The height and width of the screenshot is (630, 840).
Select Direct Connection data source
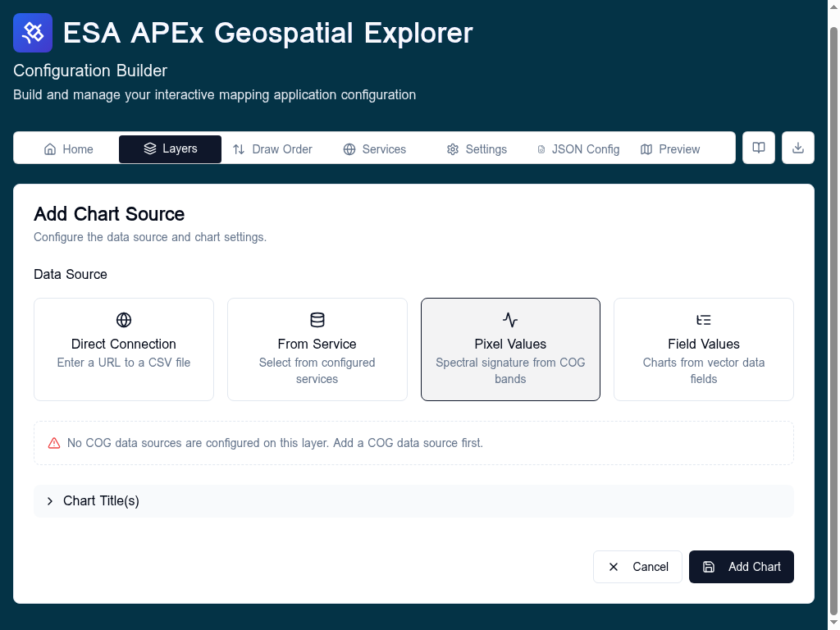pyautogui.click(x=124, y=349)
